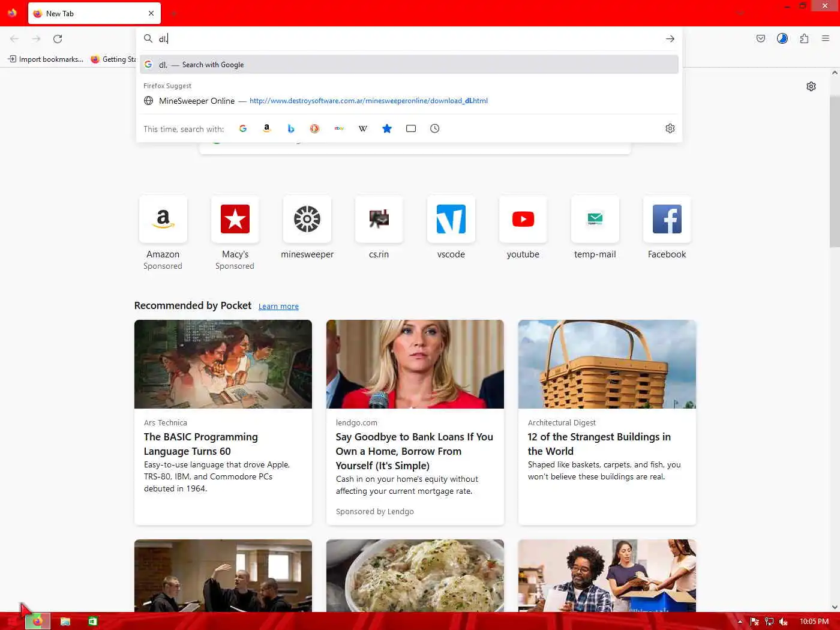Click the Action Center flag tray icon
The width and height of the screenshot is (840, 630).
(x=755, y=622)
